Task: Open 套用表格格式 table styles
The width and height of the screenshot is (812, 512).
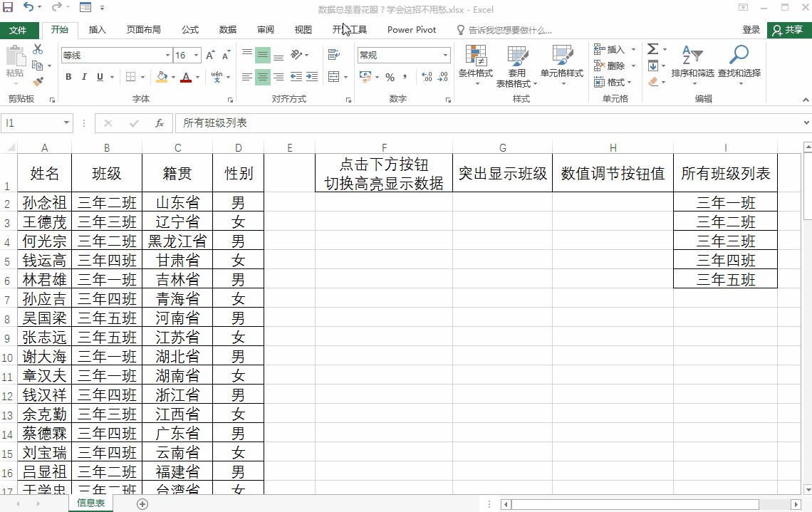Action: (517, 66)
